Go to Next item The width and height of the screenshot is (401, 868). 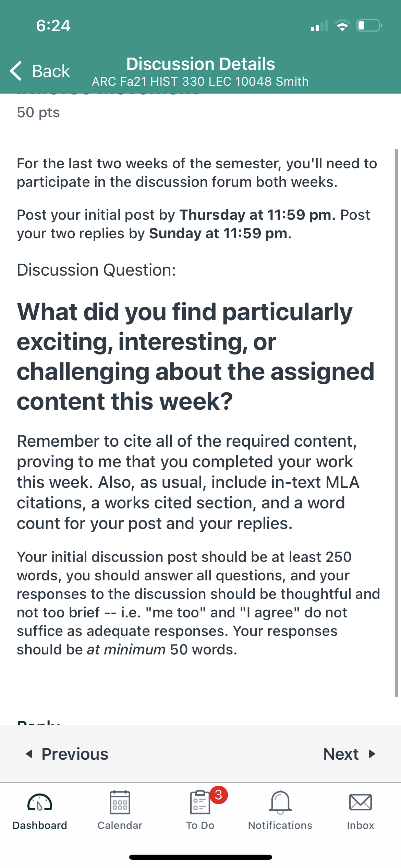click(350, 754)
